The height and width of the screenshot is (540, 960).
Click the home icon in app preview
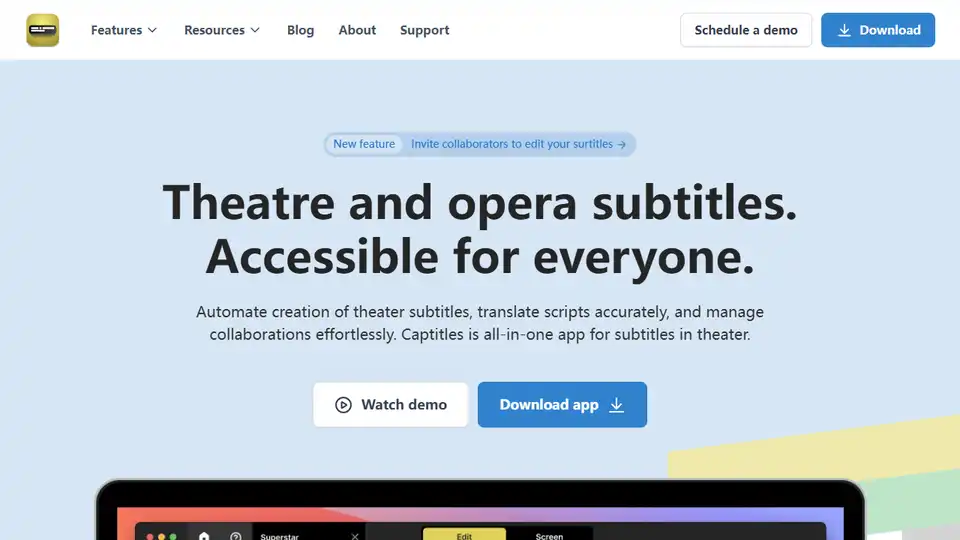(x=204, y=536)
